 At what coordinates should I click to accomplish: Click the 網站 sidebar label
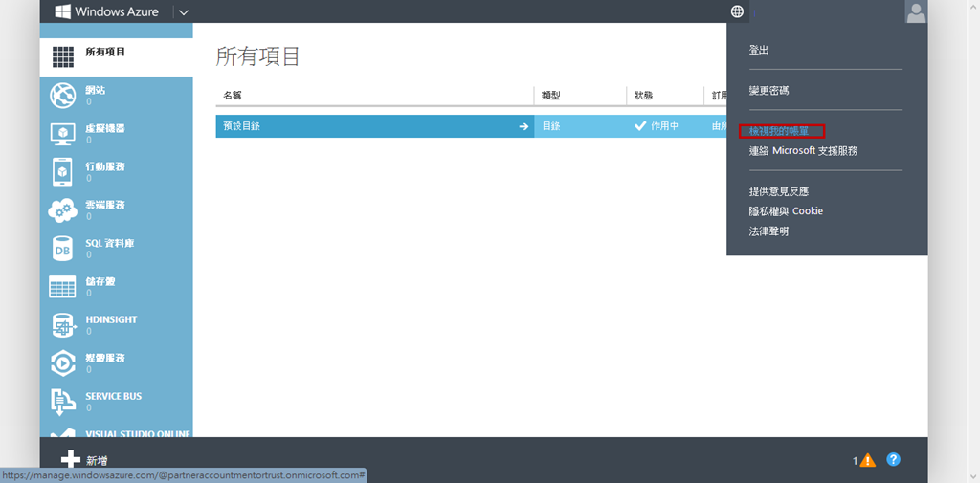tap(95, 91)
